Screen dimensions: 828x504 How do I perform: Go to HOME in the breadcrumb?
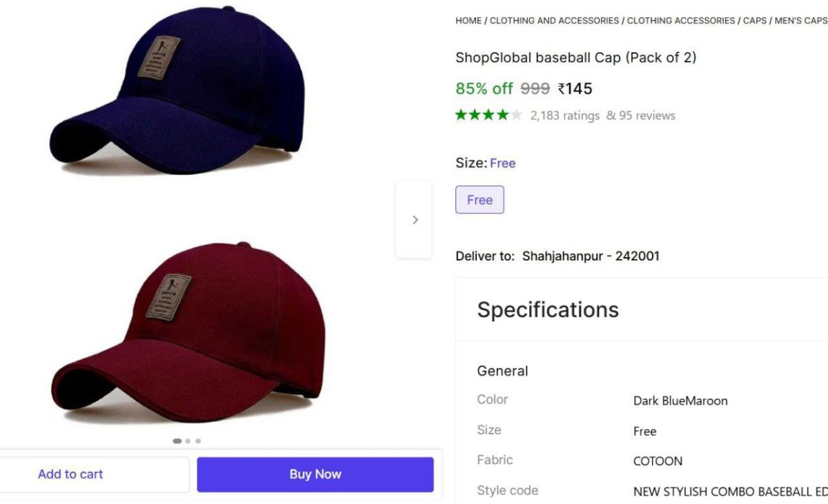click(x=469, y=21)
